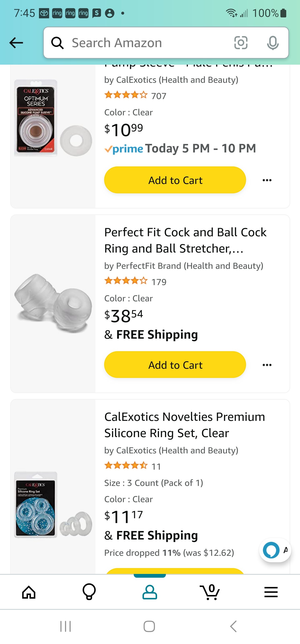Viewport: 300px width, 644px height.
Task: Open the shopping cart icon
Action: click(x=210, y=592)
